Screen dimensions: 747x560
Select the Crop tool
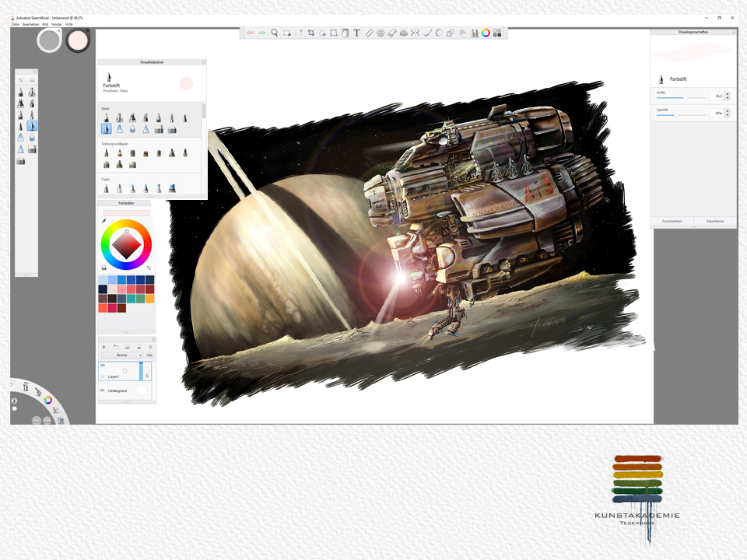coord(311,33)
